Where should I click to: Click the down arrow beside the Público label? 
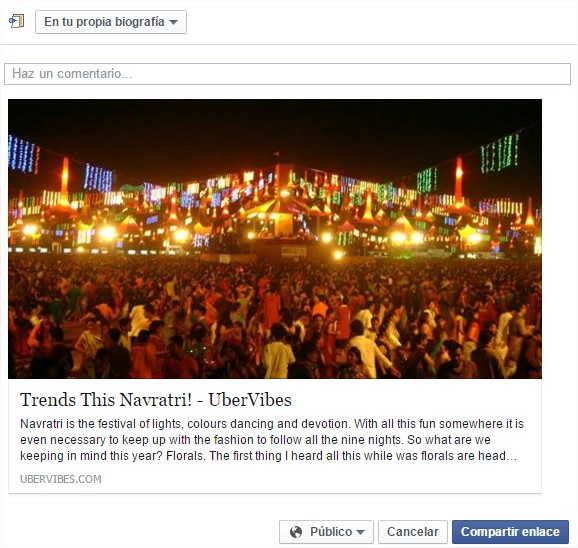pos(361,532)
